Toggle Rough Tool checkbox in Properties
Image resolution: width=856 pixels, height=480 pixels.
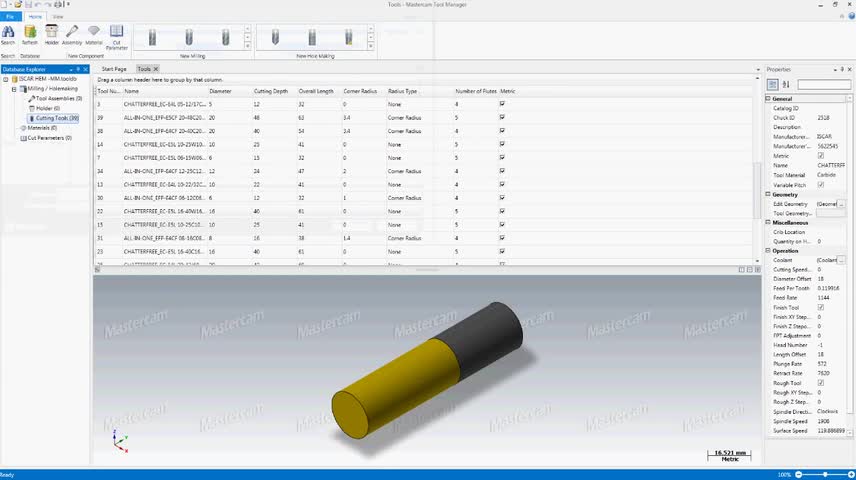[x=821, y=383]
